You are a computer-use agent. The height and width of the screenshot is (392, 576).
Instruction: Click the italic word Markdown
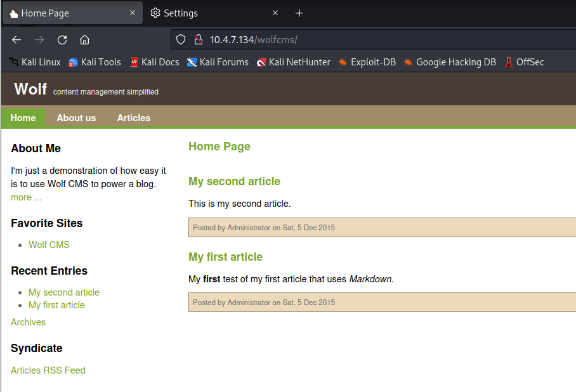[371, 279]
